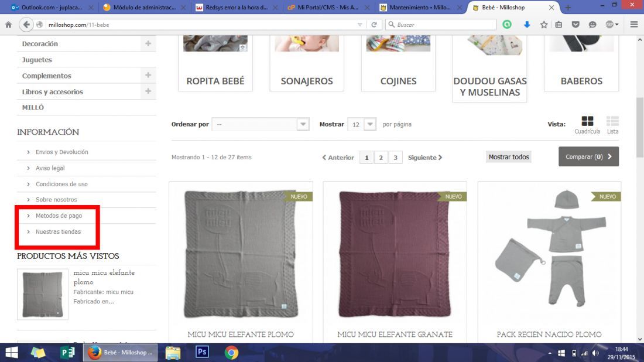Open ROPITA BEBÉ subcategory
The height and width of the screenshot is (362, 644).
(x=215, y=81)
